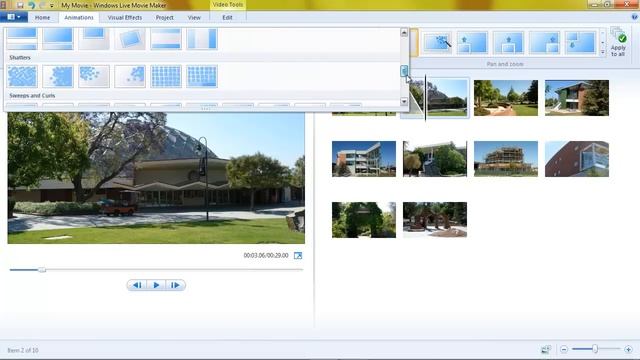The height and width of the screenshot is (360, 640).
Task: Click the pan and zoom gallery row-up arrow
Action: (602, 33)
